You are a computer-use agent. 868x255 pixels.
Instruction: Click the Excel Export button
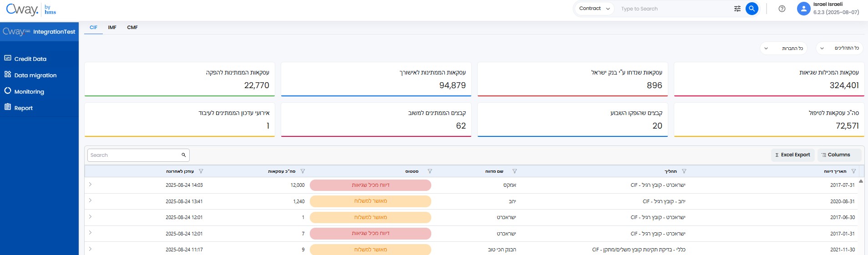coord(792,155)
